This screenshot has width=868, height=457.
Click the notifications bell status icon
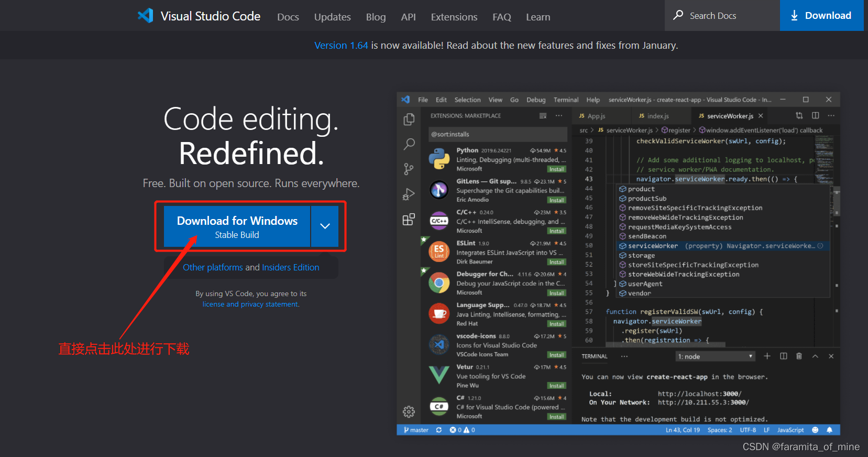(829, 430)
